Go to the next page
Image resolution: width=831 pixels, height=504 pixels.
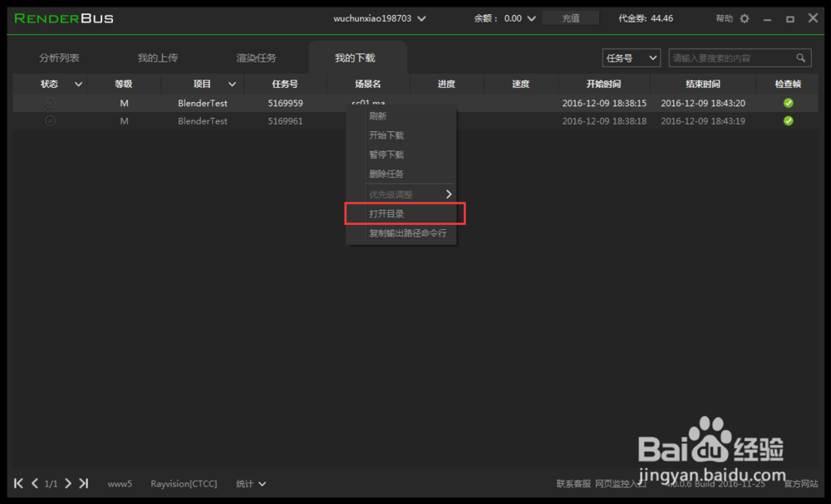(68, 483)
